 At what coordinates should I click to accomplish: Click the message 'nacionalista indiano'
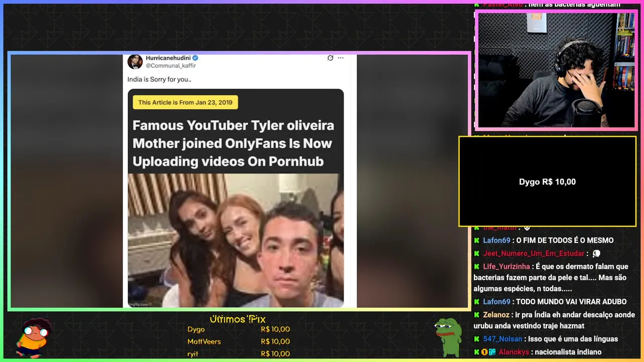click(x=568, y=352)
